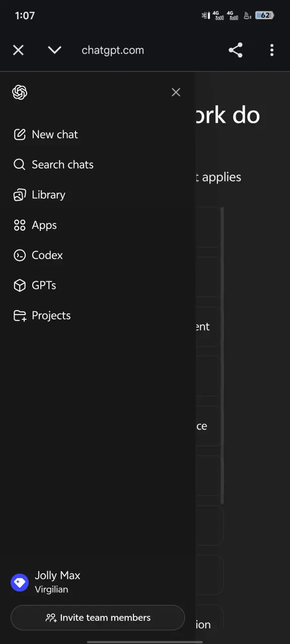Click the New chat pencil icon

[x=20, y=134]
